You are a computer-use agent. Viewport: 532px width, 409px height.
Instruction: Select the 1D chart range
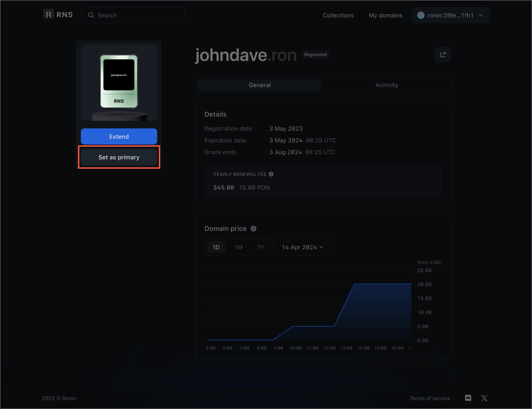[x=216, y=247]
